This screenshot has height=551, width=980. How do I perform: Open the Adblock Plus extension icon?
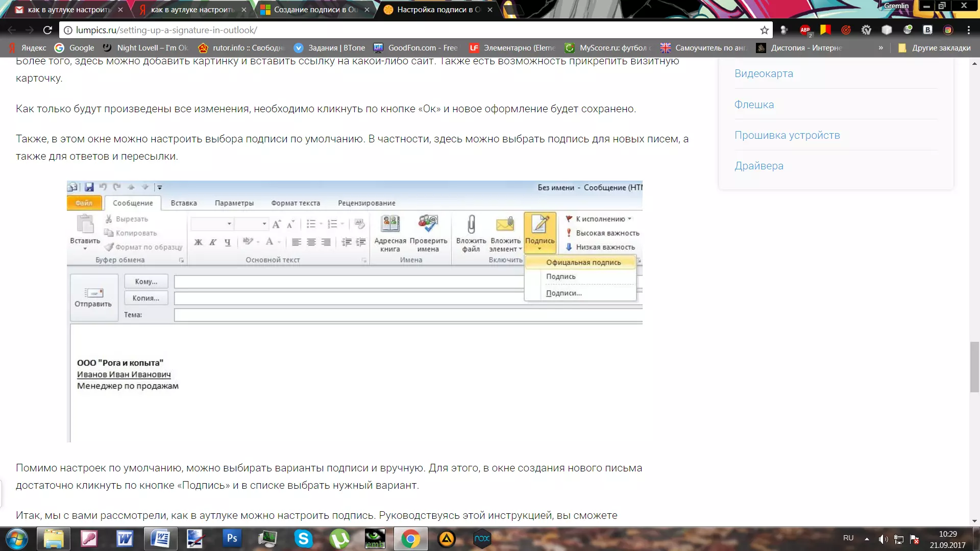pos(805,30)
